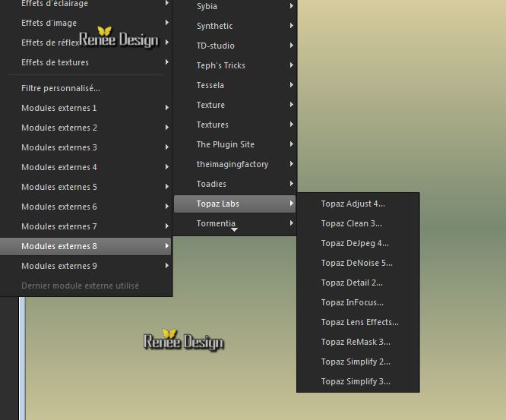
Task: Open Teph's Tricks plugin submenu
Action: pyautogui.click(x=235, y=65)
